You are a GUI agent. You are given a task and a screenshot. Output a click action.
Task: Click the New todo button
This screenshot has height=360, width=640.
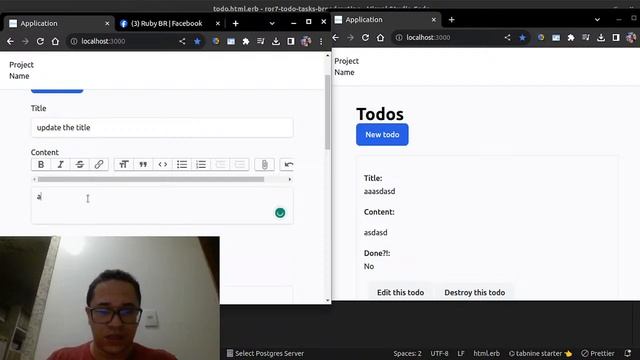point(382,134)
